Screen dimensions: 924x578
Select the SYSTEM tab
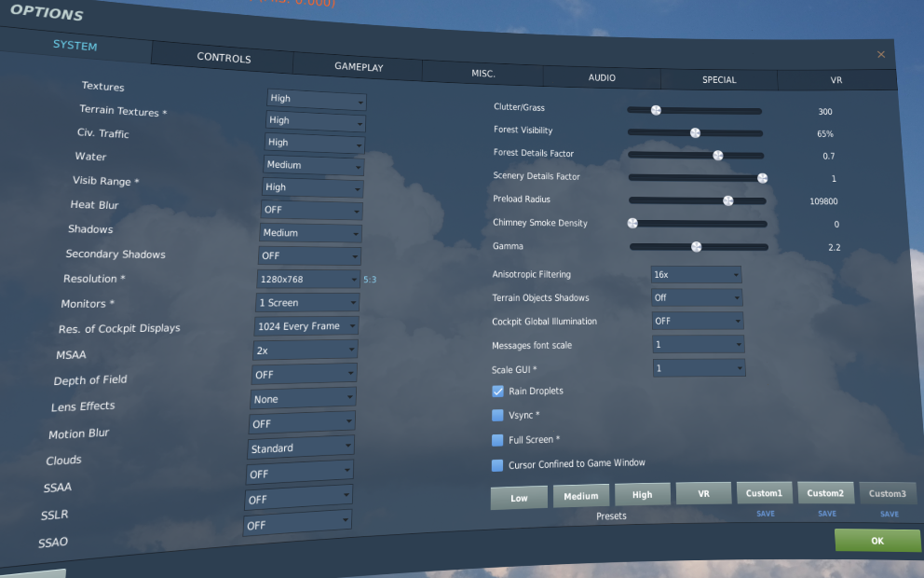click(x=75, y=45)
